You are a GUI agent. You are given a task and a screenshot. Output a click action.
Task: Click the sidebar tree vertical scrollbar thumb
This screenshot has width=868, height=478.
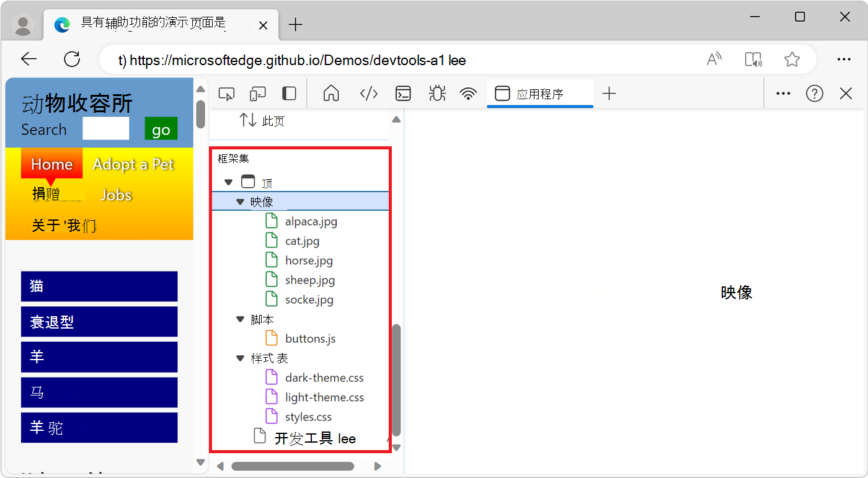pyautogui.click(x=397, y=379)
